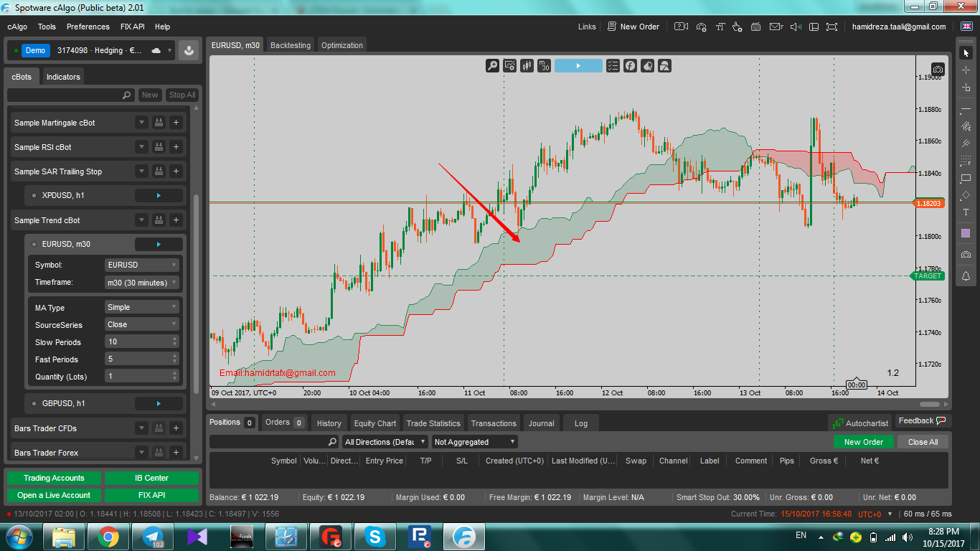Click the Trading Accounts button

tap(54, 478)
